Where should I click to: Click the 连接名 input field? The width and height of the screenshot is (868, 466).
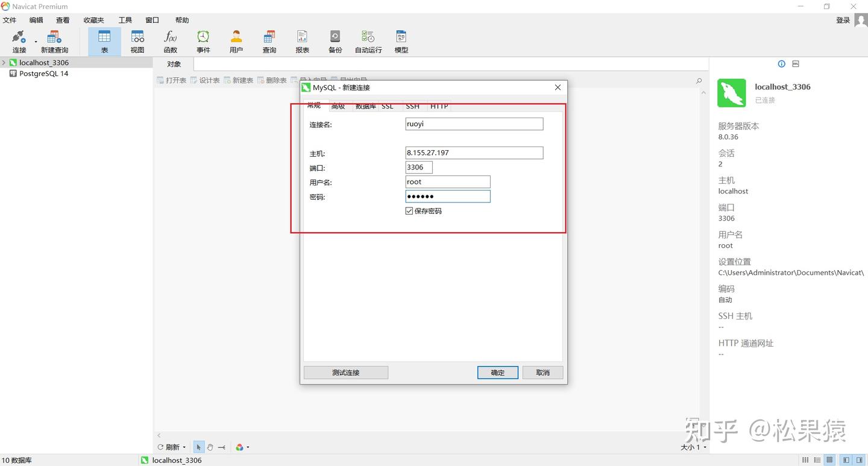click(x=474, y=124)
